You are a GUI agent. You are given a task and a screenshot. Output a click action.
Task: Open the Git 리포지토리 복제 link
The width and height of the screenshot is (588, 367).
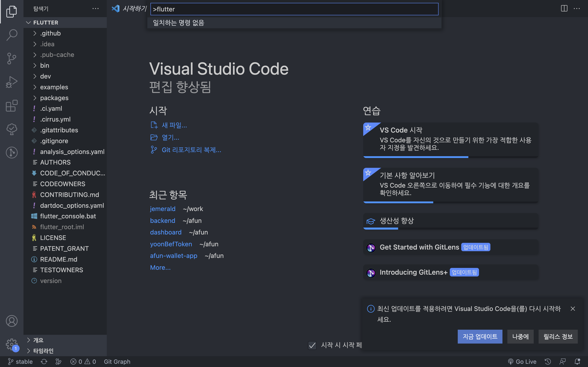coord(191,150)
